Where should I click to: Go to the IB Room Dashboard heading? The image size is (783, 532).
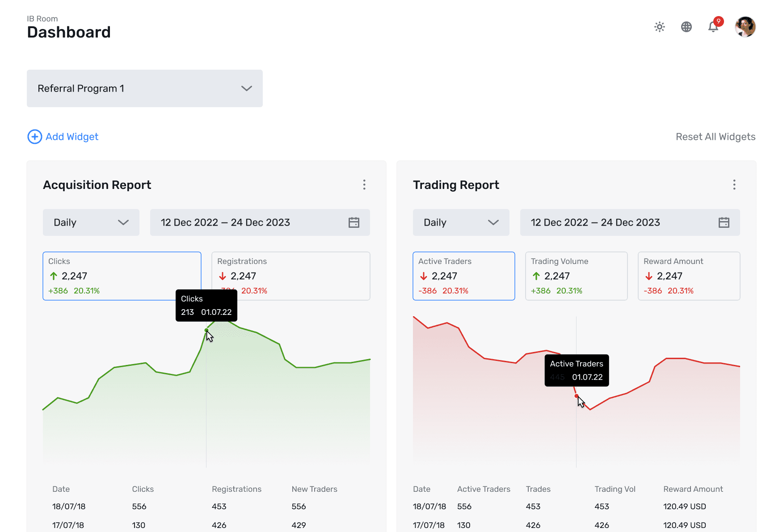point(68,32)
